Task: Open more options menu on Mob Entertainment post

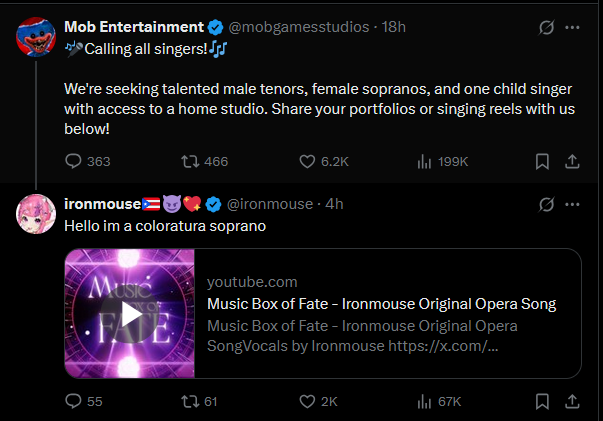Action: (x=573, y=27)
